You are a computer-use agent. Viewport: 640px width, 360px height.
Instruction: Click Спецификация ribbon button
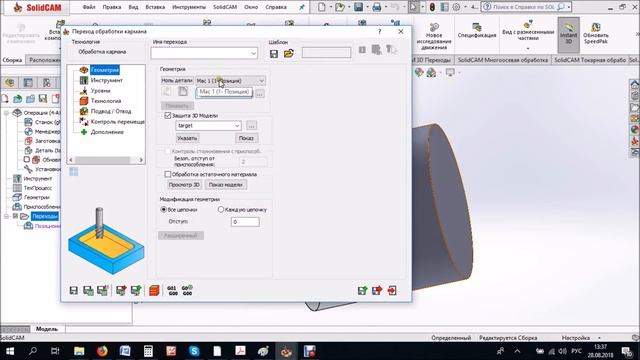[x=477, y=30]
